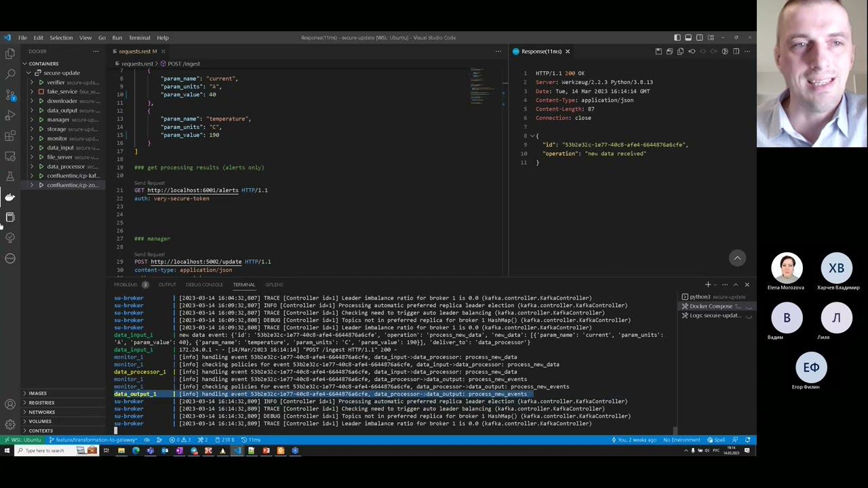Open the File menu
This screenshot has width=868, height=488.
(x=22, y=38)
